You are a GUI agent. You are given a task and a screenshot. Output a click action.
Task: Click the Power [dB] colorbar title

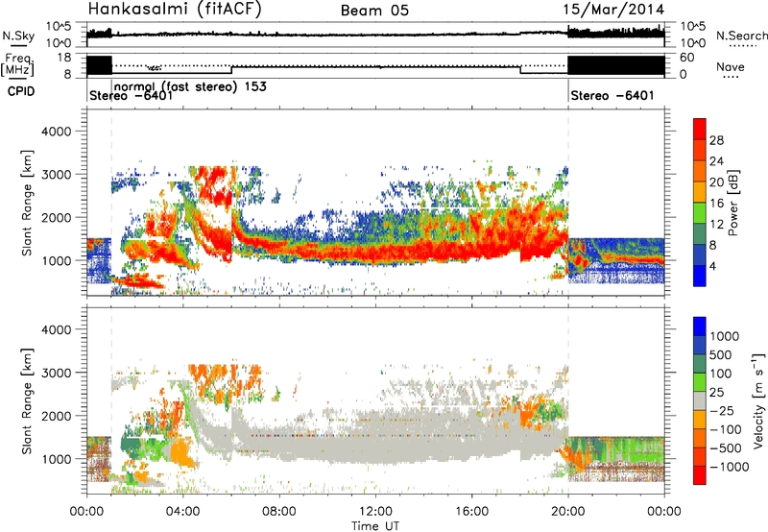(x=733, y=203)
